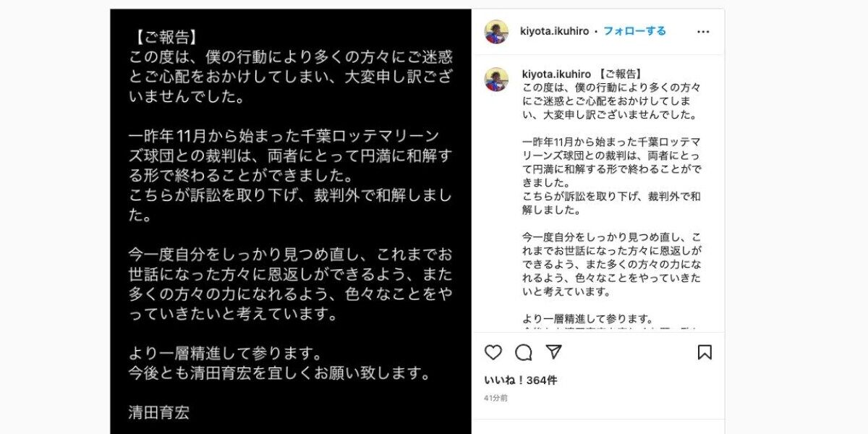This screenshot has height=434, width=868.
Task: Select the 千葉ロッテマ caption paragraph in the side panel
Action: (611, 175)
